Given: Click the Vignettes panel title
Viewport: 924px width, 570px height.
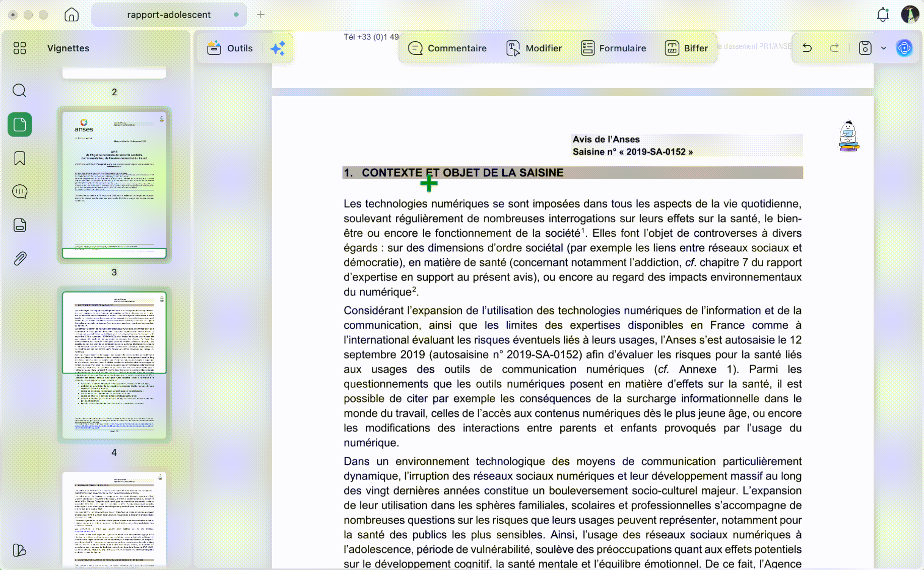Looking at the screenshot, I should (68, 48).
